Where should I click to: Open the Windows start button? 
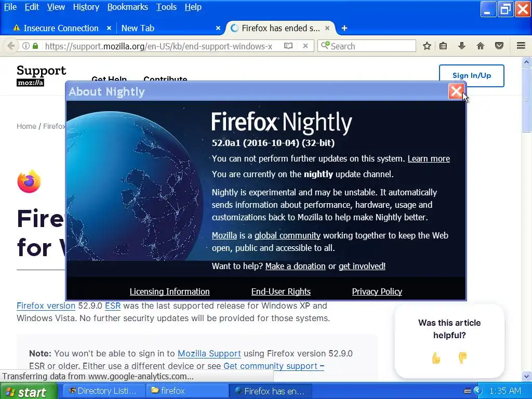29,391
